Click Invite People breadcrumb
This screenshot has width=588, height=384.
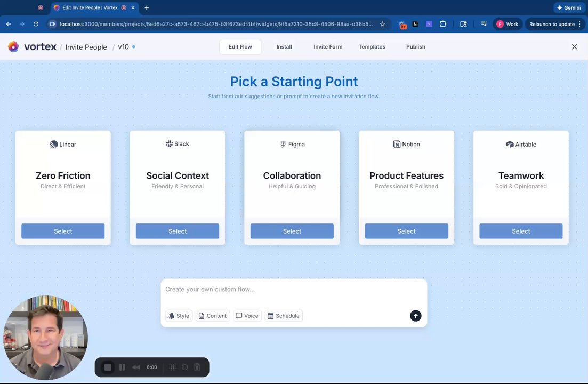(86, 47)
